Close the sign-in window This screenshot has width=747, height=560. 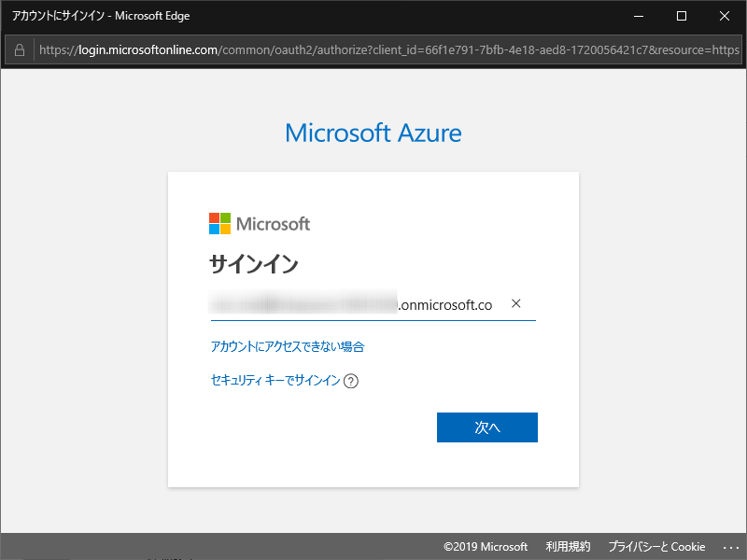(x=725, y=16)
